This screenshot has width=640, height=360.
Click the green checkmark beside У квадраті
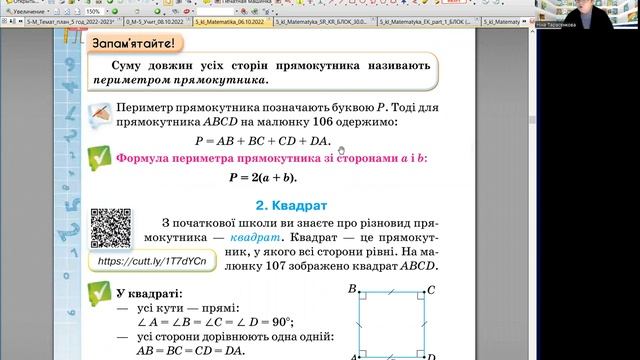99,293
